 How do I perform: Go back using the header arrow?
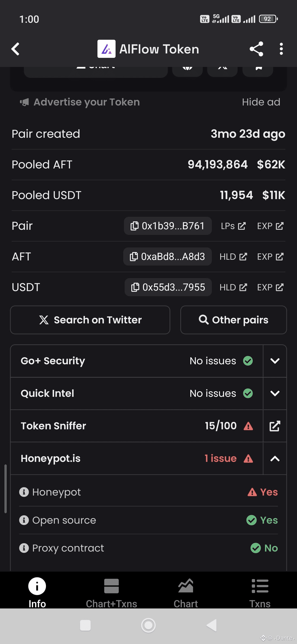(x=16, y=49)
